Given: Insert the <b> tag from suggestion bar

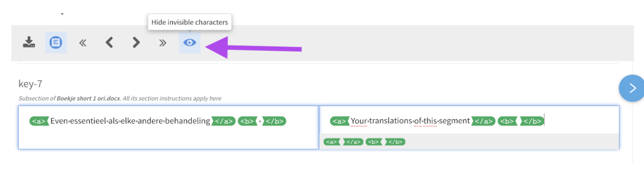Looking at the screenshot, I should (374, 142).
